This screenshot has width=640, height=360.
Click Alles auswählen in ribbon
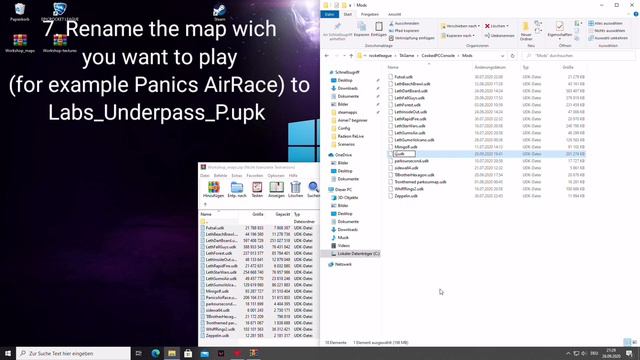pos(606,23)
